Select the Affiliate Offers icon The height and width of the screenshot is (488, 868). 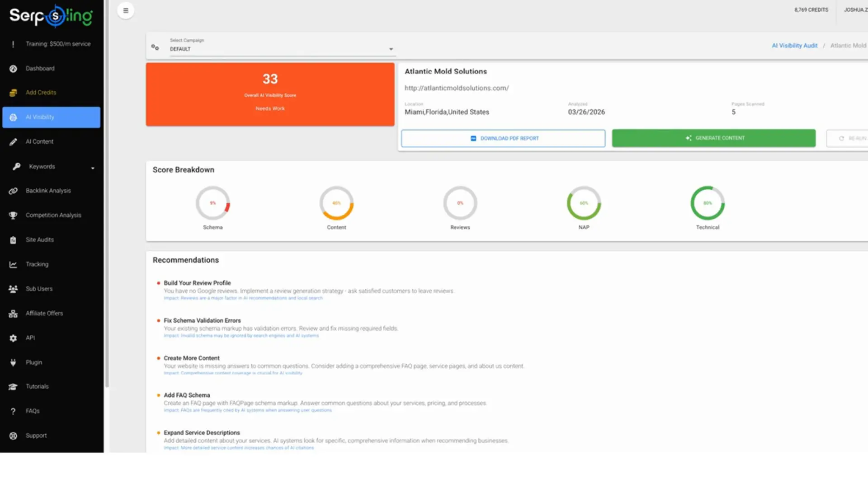(13, 313)
